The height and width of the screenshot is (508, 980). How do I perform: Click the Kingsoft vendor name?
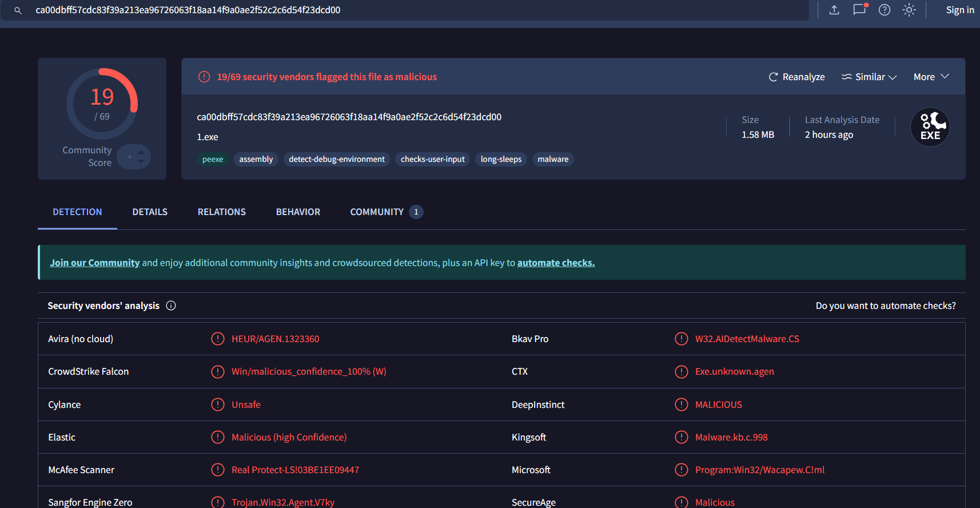[529, 437]
